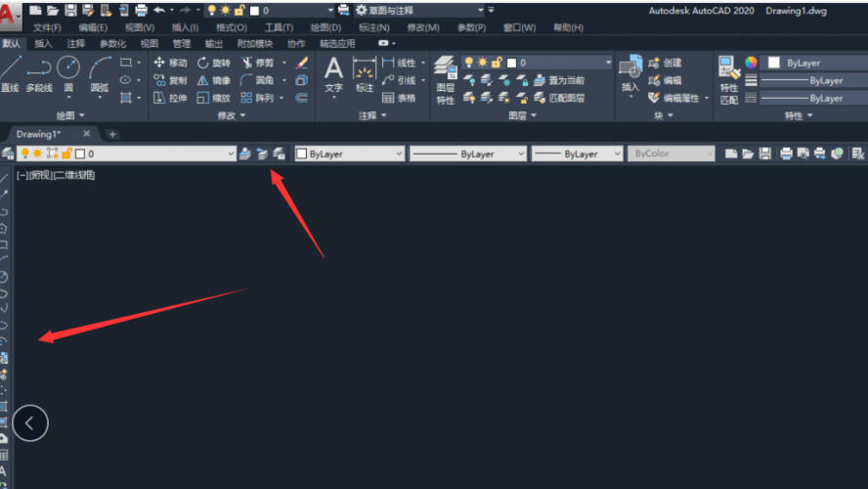Open the toolbar lineweight ByLayer dropdown
868x489 pixels.
pos(617,154)
